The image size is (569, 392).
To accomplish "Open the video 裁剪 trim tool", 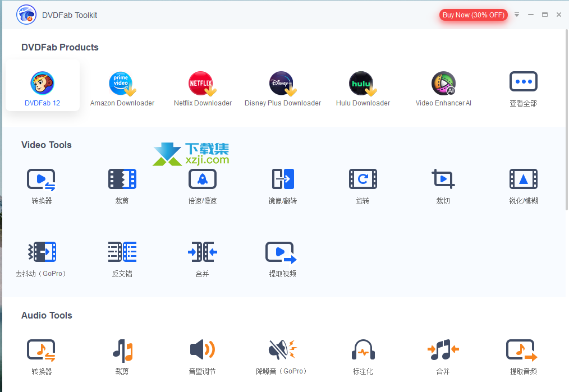I will pos(122,187).
